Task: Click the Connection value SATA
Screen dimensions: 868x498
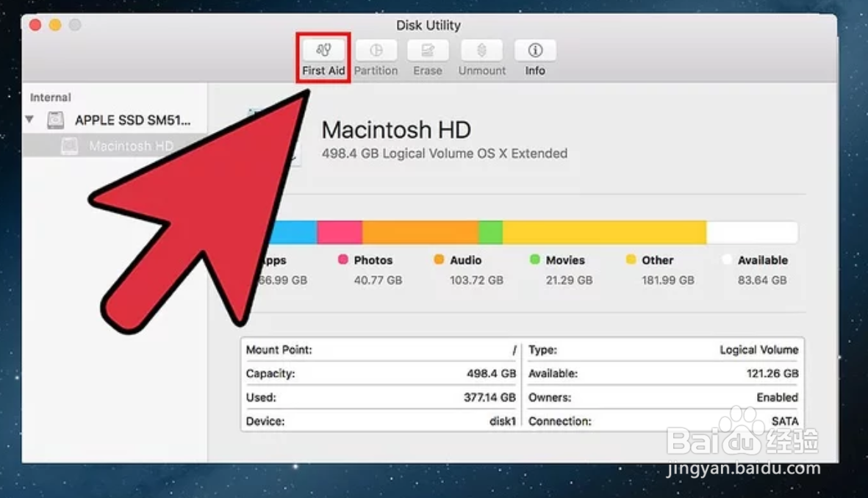Action: point(785,421)
